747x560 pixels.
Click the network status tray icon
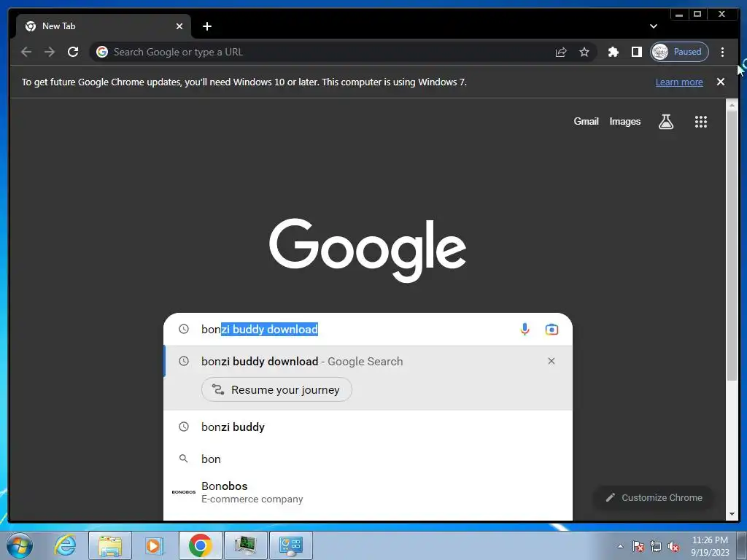[x=656, y=547]
